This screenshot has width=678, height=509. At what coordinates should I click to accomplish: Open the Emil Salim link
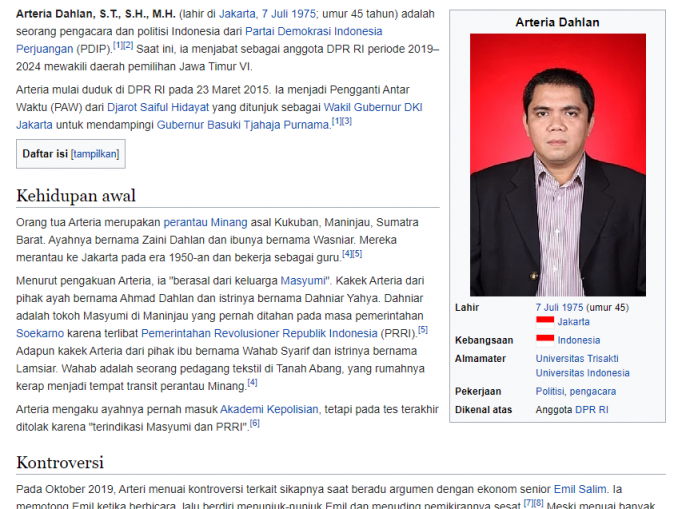tap(580, 489)
